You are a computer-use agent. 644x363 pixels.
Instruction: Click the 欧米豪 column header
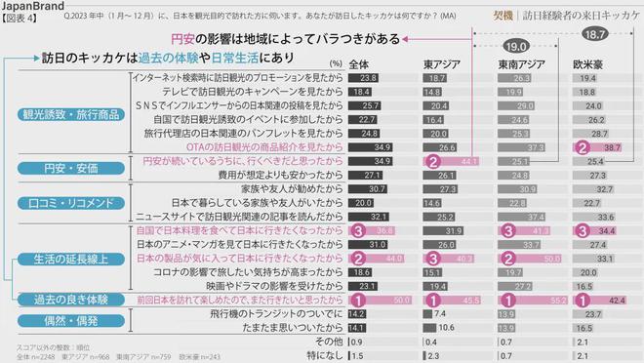[587, 64]
